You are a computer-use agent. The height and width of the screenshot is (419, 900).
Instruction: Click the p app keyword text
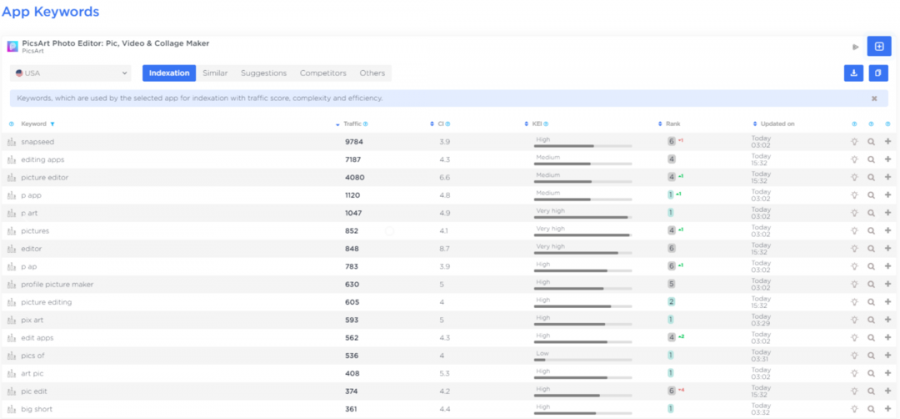click(x=31, y=195)
